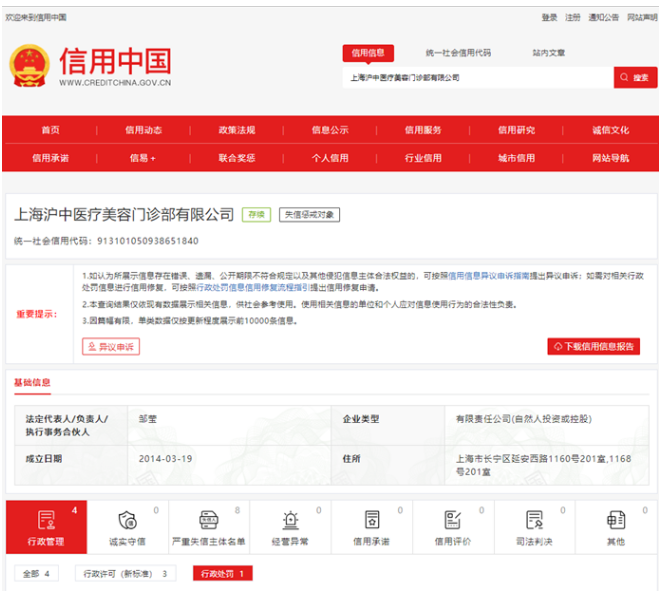Open 信用服务 navigation menu item
This screenshot has height=595, width=662.
click(423, 130)
